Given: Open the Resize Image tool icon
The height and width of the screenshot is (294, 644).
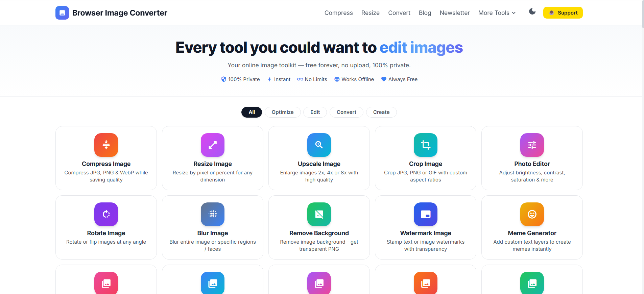Looking at the screenshot, I should 213,145.
